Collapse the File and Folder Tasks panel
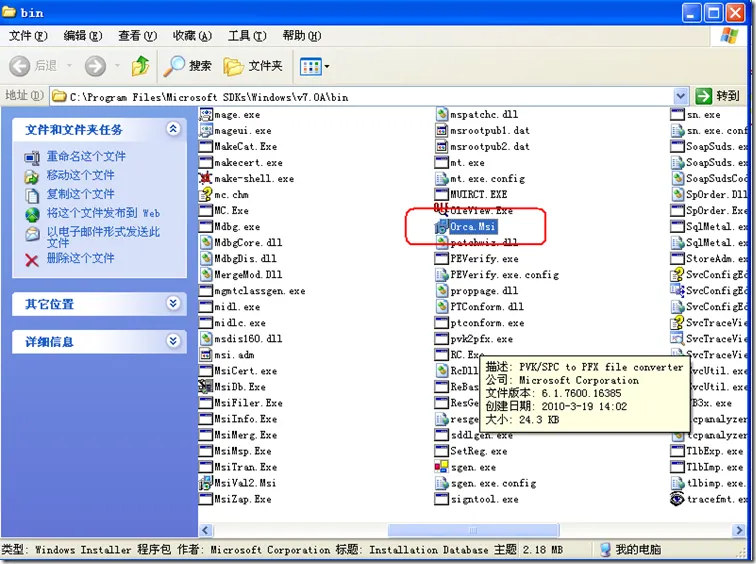The width and height of the screenshot is (756, 564). click(173, 129)
